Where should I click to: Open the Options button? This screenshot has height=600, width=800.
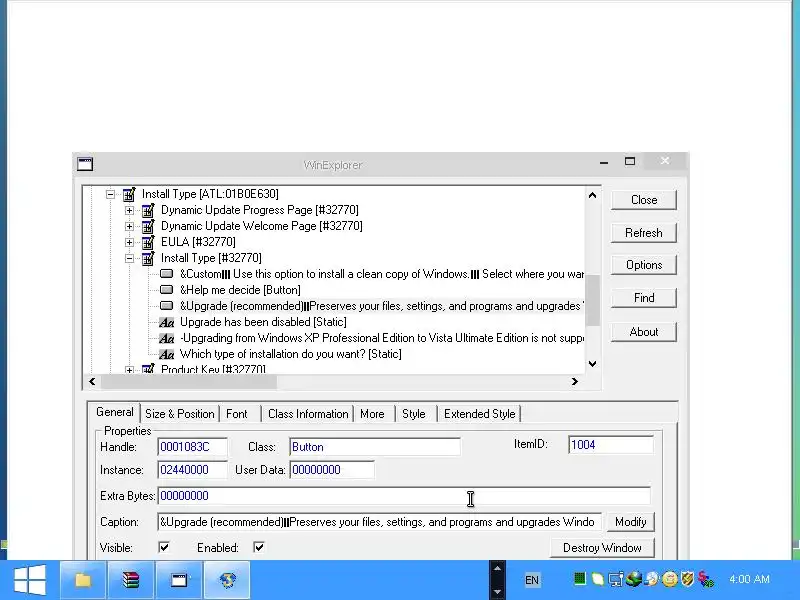644,265
